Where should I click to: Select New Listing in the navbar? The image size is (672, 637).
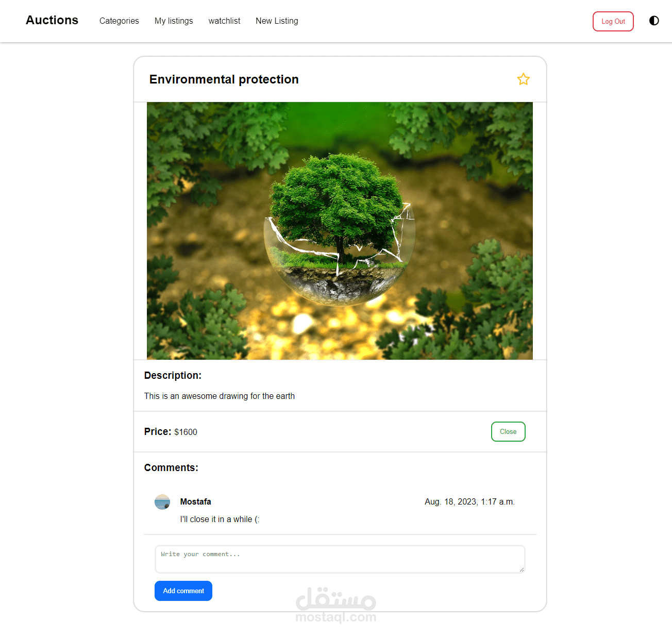[277, 21]
